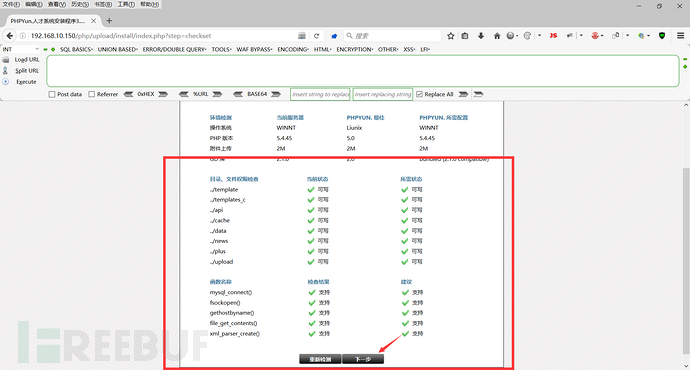The image size is (690, 370).
Task: Open the 文件(F) menu
Action: (x=11, y=4)
